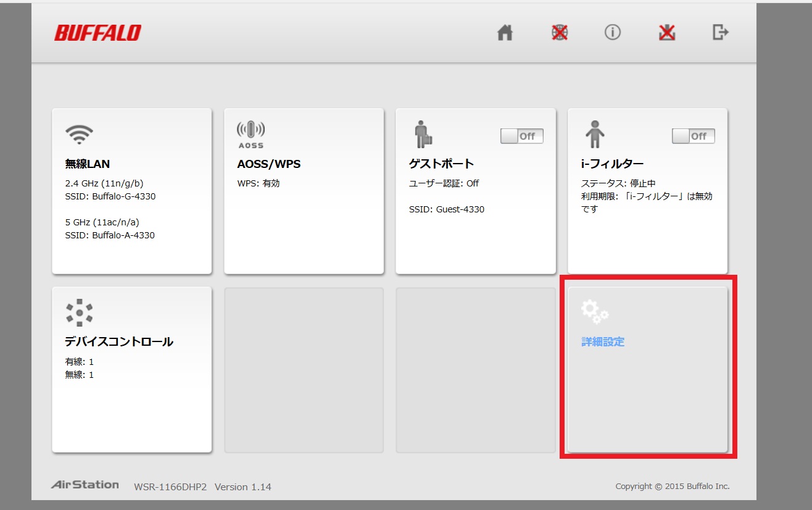Viewport: 812px width, 510px height.
Task: Click the ユーザー認証: Off text
Action: point(444,183)
